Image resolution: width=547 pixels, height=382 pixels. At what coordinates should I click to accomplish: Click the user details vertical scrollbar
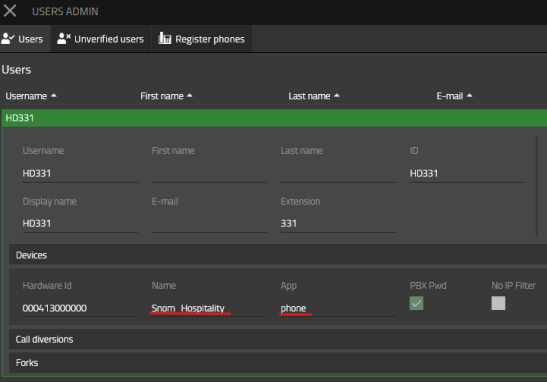(537, 187)
